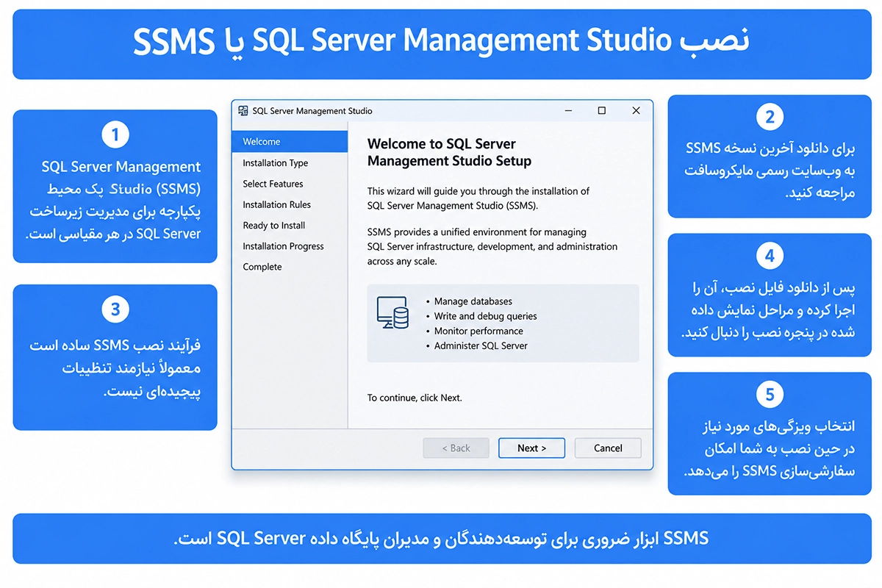Maximize the SSMS setup window

click(602, 111)
